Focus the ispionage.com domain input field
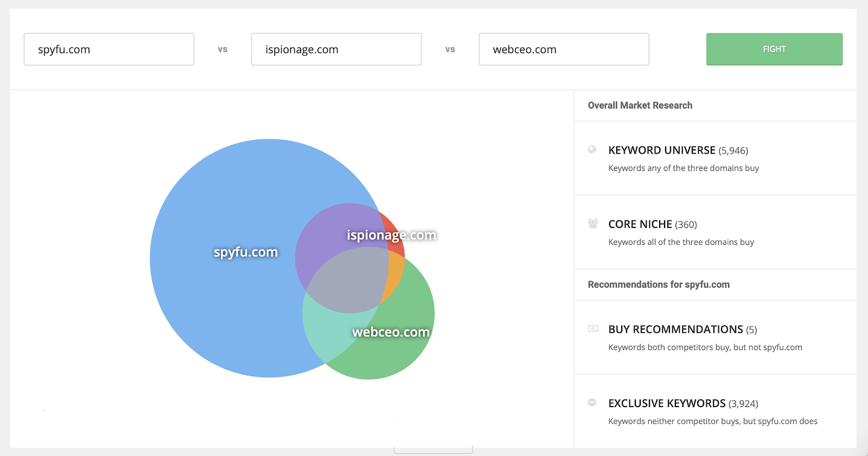 [336, 49]
